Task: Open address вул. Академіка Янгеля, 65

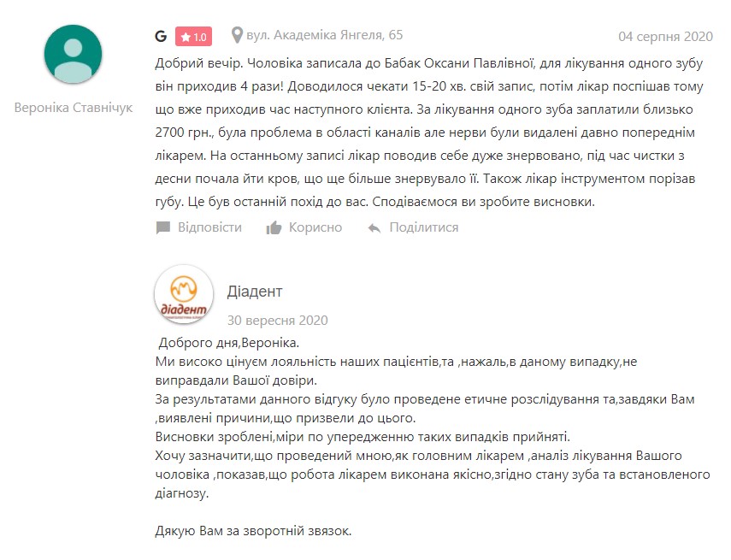Action: [x=325, y=35]
